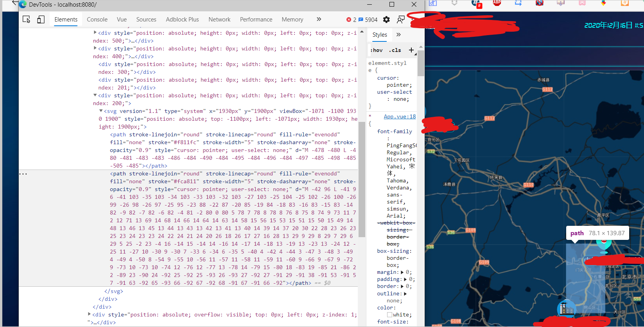Open the Network tab
This screenshot has width=644, height=327.
(x=219, y=20)
